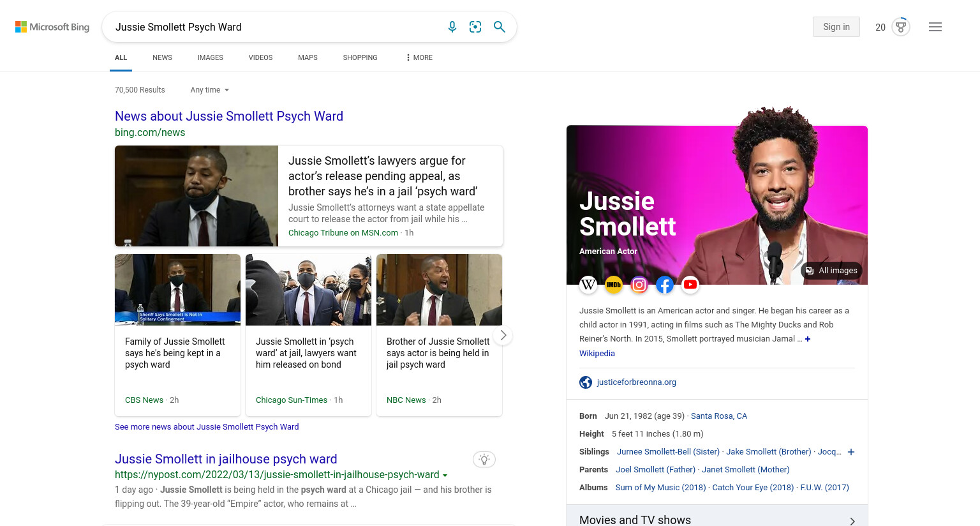Screen dimensions: 980x526
Task: Open visual search camera icon
Action: click(x=475, y=27)
